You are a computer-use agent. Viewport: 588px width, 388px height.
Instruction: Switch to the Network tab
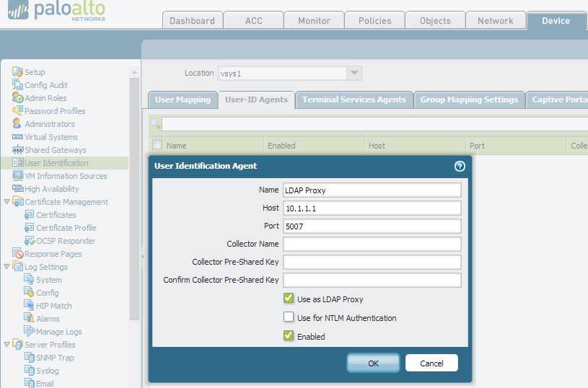(496, 21)
